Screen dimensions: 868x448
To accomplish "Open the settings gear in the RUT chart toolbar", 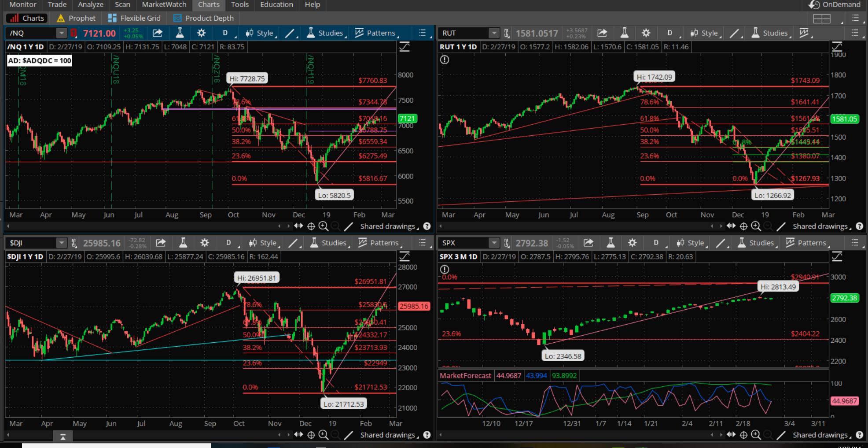I will coord(646,33).
